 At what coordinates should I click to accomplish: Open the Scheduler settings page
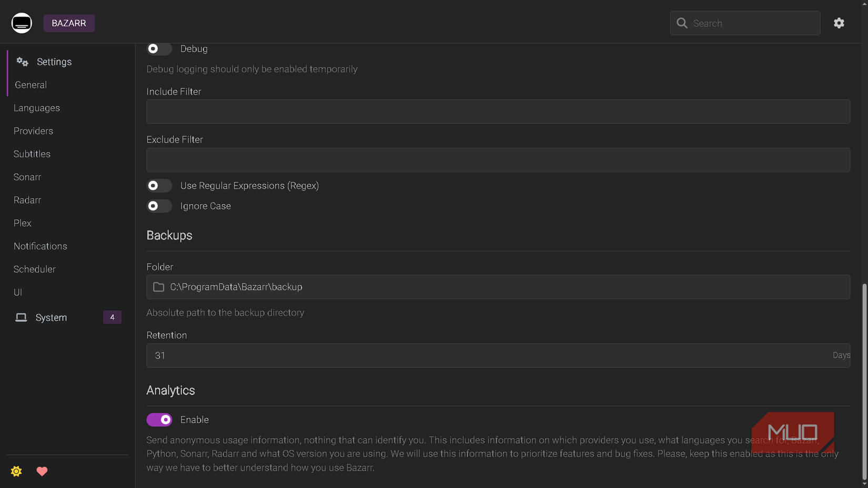coord(35,269)
